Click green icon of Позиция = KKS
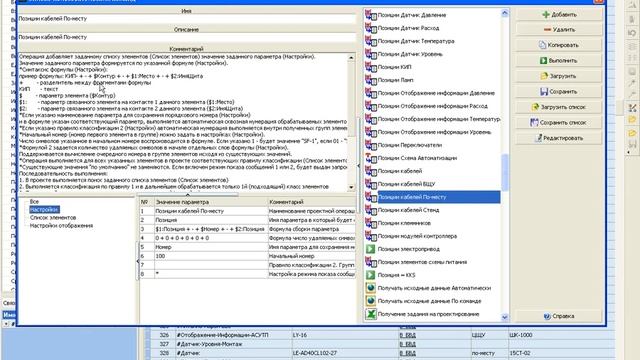640x360 pixels. pos(371,276)
